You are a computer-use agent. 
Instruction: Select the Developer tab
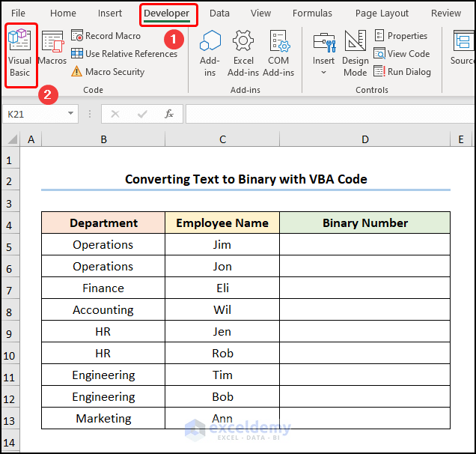[x=167, y=13]
